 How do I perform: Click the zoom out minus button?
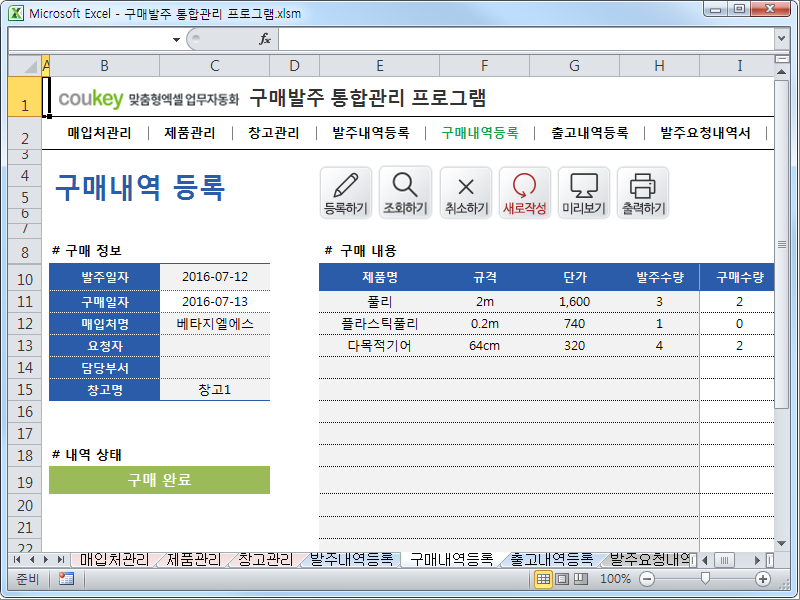pyautogui.click(x=647, y=579)
